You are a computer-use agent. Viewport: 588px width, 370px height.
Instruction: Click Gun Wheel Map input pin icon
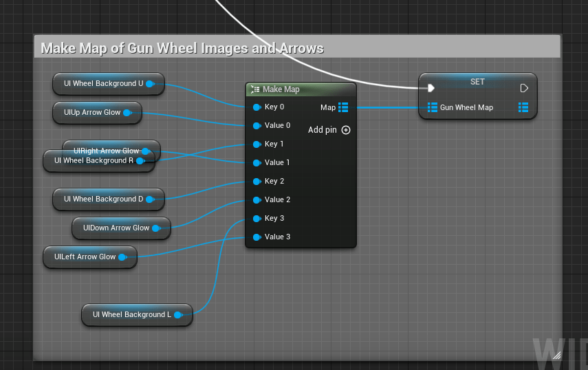point(432,107)
